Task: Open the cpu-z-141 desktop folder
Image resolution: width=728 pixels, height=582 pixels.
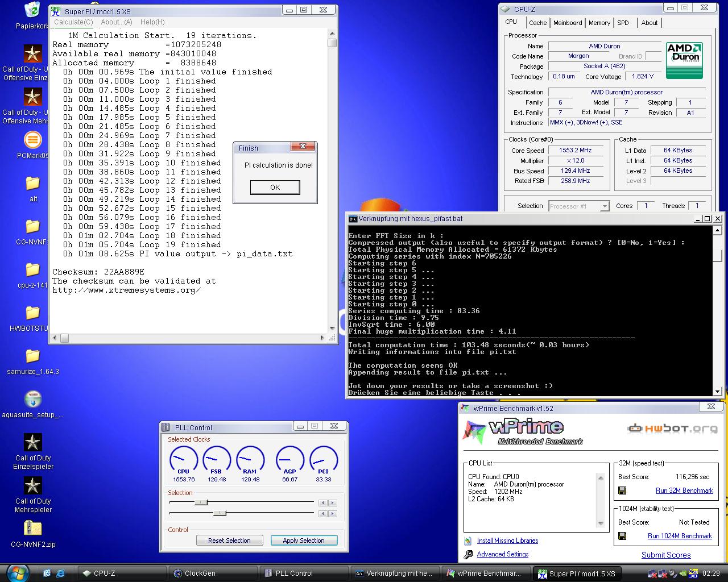Action: (x=32, y=269)
